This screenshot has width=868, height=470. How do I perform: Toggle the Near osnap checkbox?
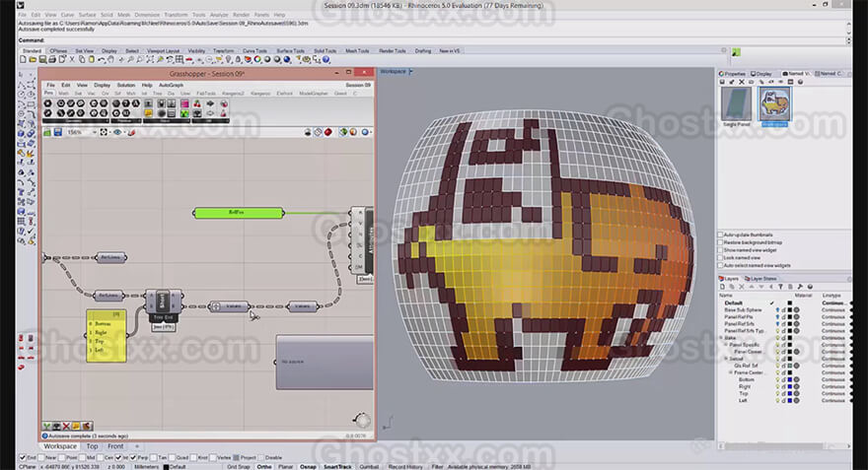[40, 458]
